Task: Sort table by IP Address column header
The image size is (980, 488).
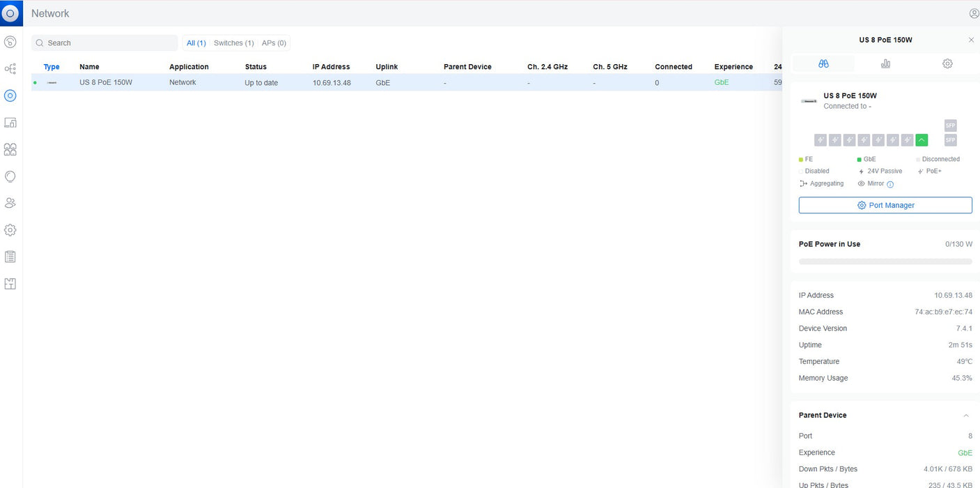Action: 331,67
